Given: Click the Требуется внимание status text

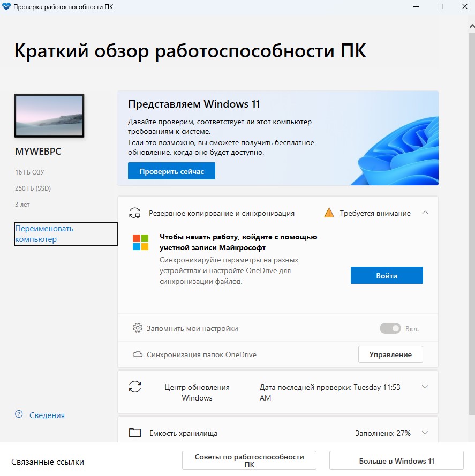Looking at the screenshot, I should (375, 213).
